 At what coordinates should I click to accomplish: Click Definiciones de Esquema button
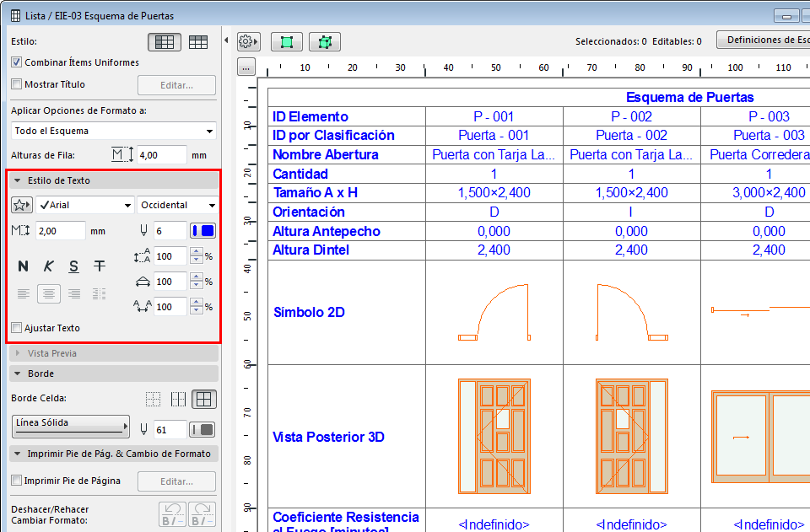pyautogui.click(x=764, y=40)
